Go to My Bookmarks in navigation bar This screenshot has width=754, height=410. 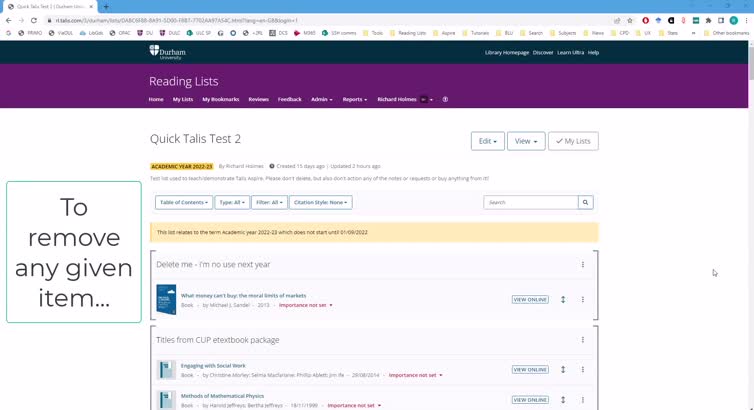[x=220, y=99]
